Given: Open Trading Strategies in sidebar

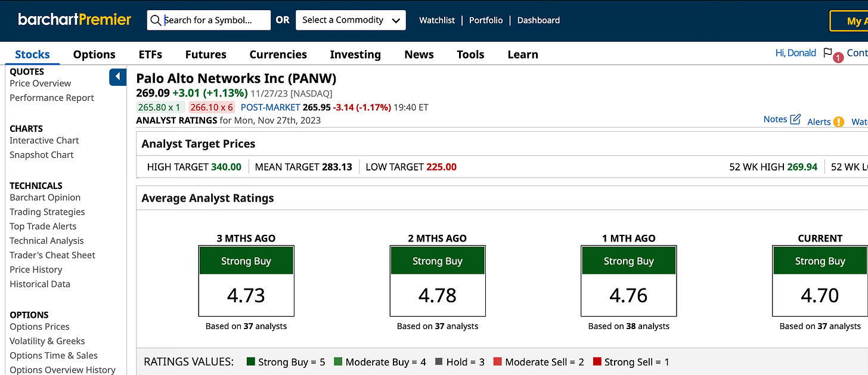Looking at the screenshot, I should click(47, 212).
